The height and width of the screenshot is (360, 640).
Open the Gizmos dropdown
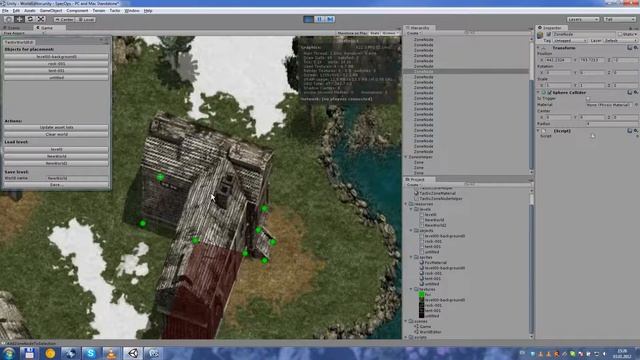tap(390, 33)
